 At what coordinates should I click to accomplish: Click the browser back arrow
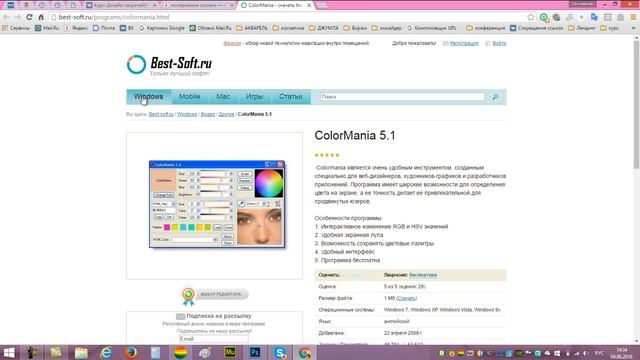click(6, 17)
